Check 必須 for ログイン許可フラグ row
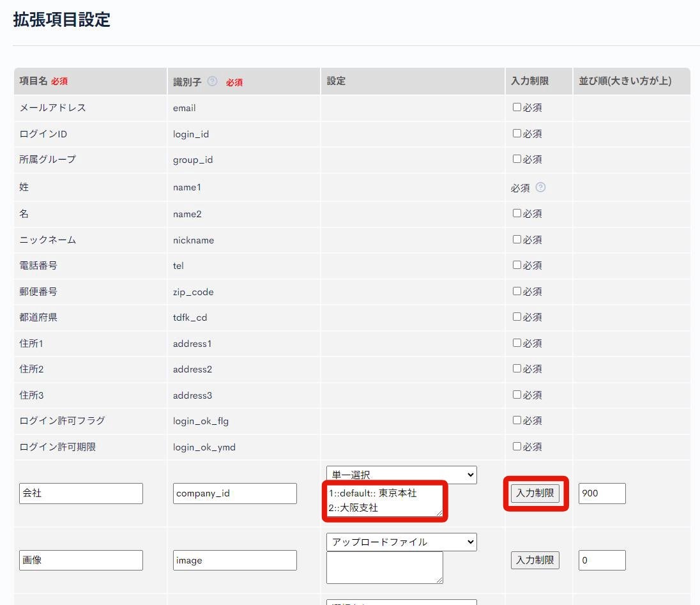Viewport: 700px width, 605px height. pyautogui.click(x=517, y=420)
